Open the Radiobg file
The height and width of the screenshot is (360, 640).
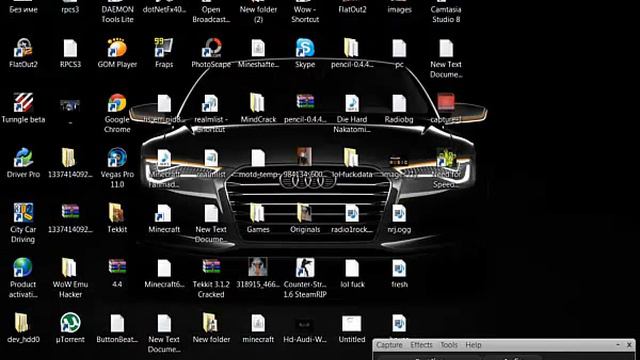tap(399, 103)
